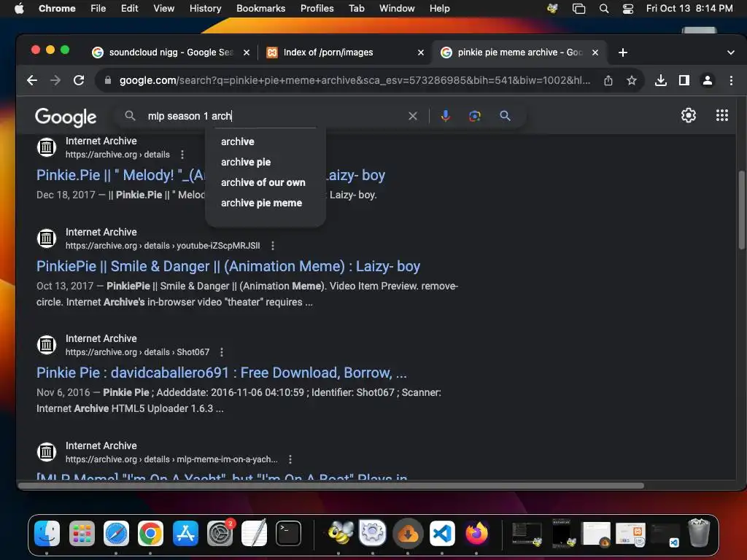Click the Google logo
The width and height of the screenshot is (747, 560).
pos(66,117)
